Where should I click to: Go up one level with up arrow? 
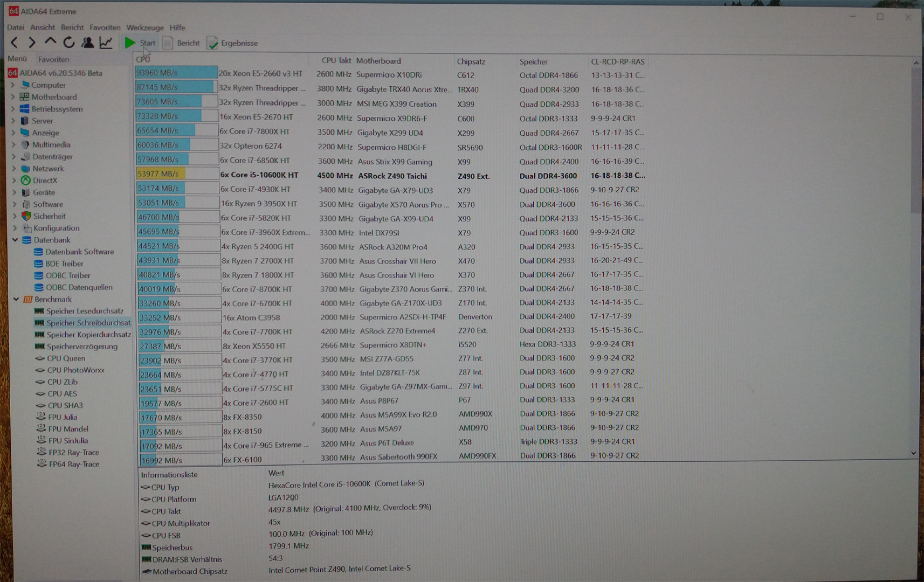pyautogui.click(x=50, y=41)
